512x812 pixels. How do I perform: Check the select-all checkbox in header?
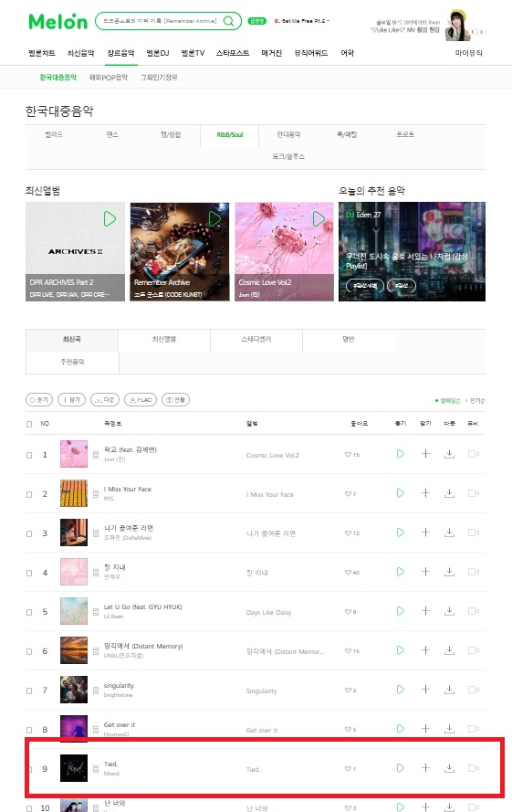[29, 424]
